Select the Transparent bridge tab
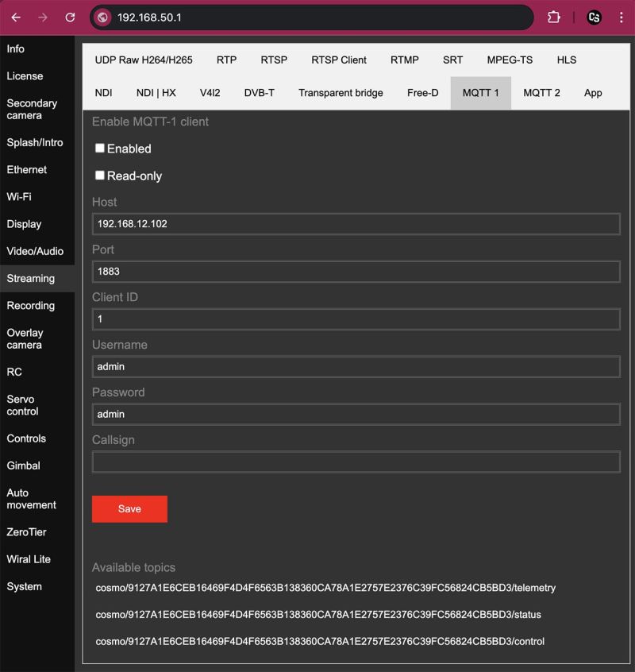This screenshot has height=672, width=635. tap(341, 93)
